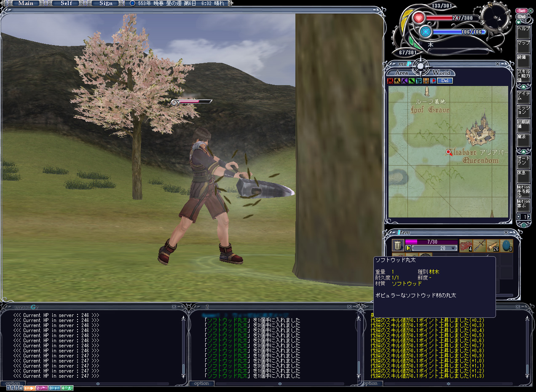
Task: Click the 7/30 inventory weight bar
Action: click(431, 242)
